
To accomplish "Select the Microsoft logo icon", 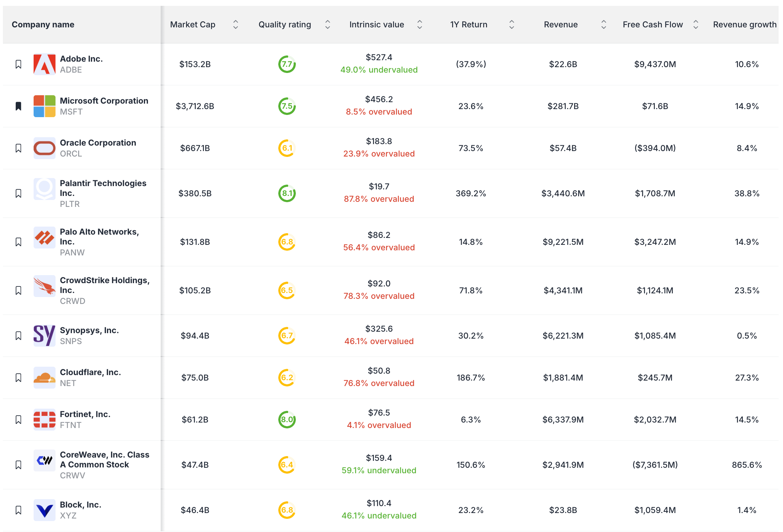I will [x=44, y=106].
